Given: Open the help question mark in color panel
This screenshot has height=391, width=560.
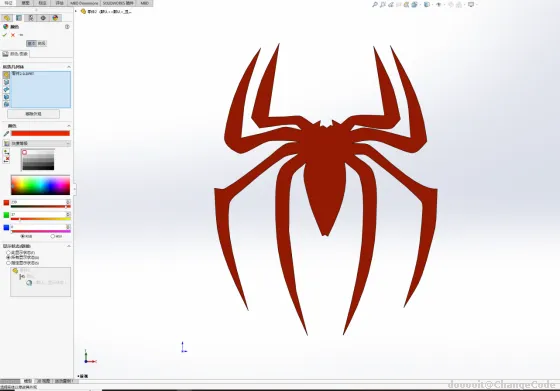Looking at the screenshot, I should (67, 27).
